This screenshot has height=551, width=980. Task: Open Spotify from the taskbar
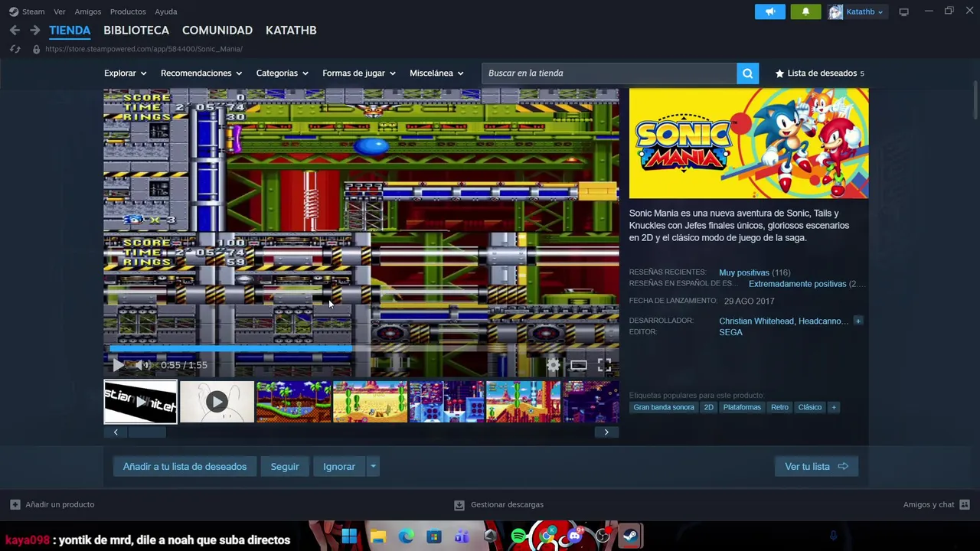pos(518,536)
